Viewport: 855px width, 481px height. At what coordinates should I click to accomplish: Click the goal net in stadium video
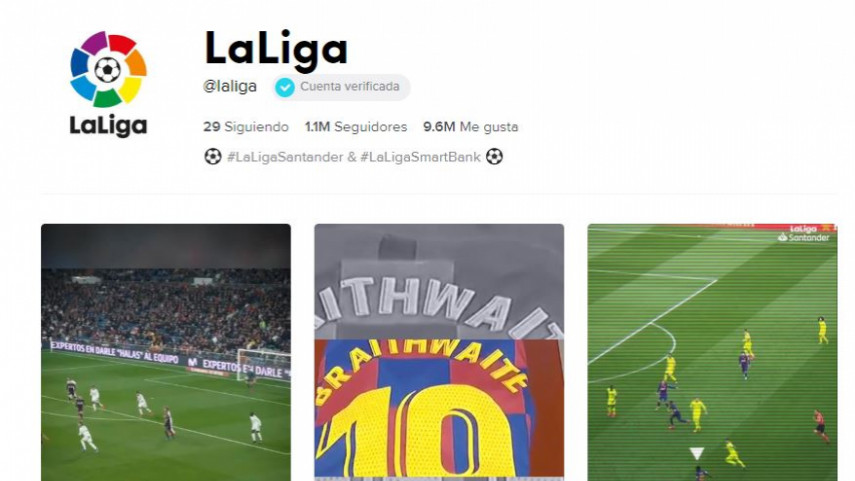[x=262, y=364]
